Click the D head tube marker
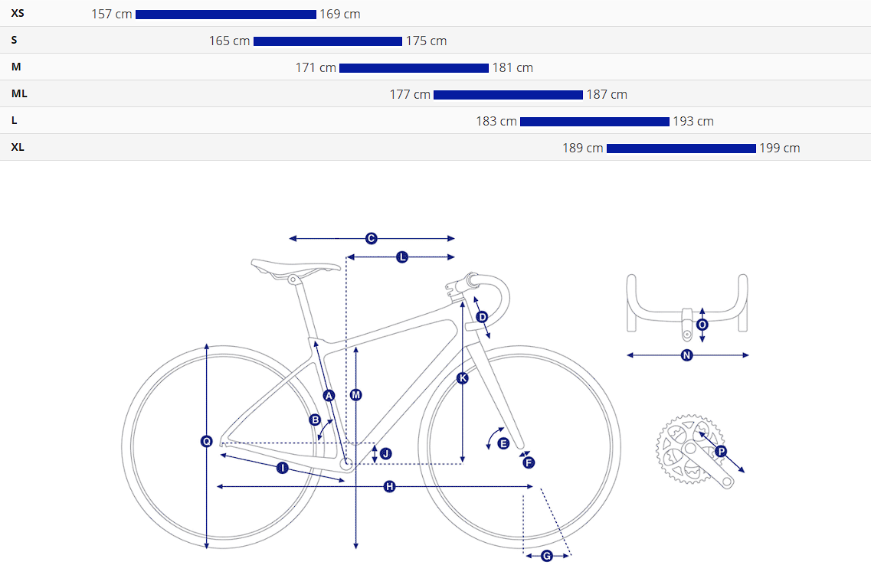Viewport: 871px width, 588px height. tap(482, 317)
